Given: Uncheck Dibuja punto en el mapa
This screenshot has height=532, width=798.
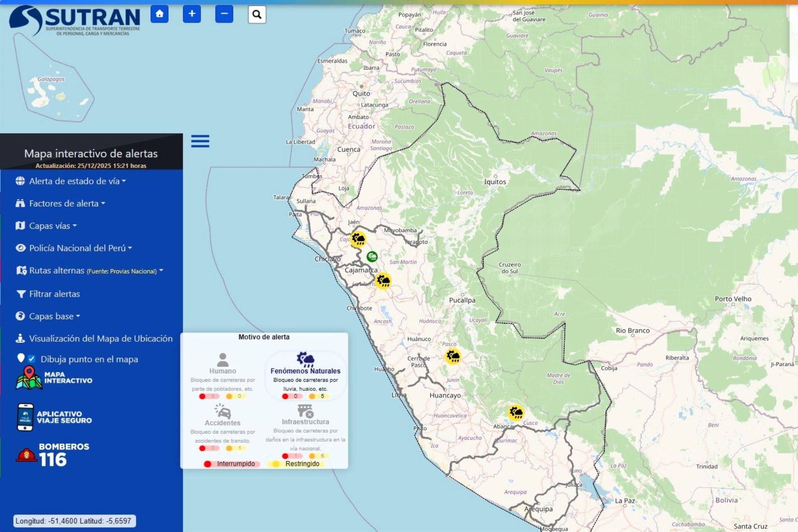Looking at the screenshot, I should [x=31, y=359].
